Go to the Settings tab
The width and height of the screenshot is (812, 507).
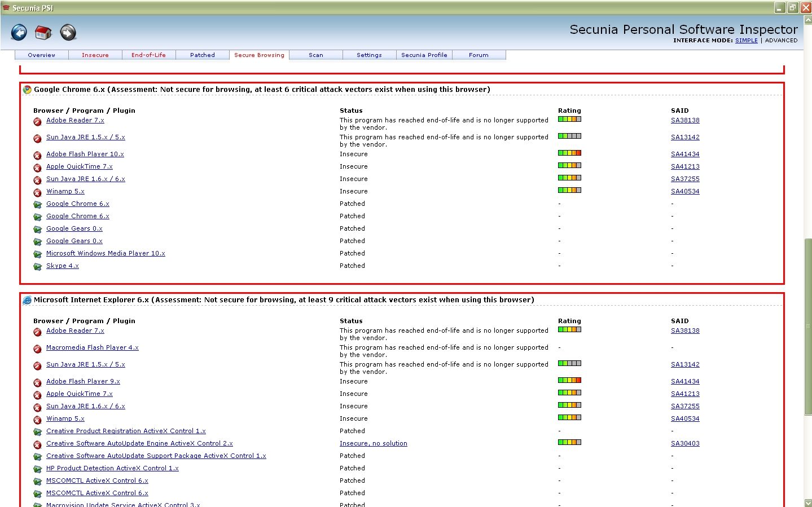tap(369, 55)
